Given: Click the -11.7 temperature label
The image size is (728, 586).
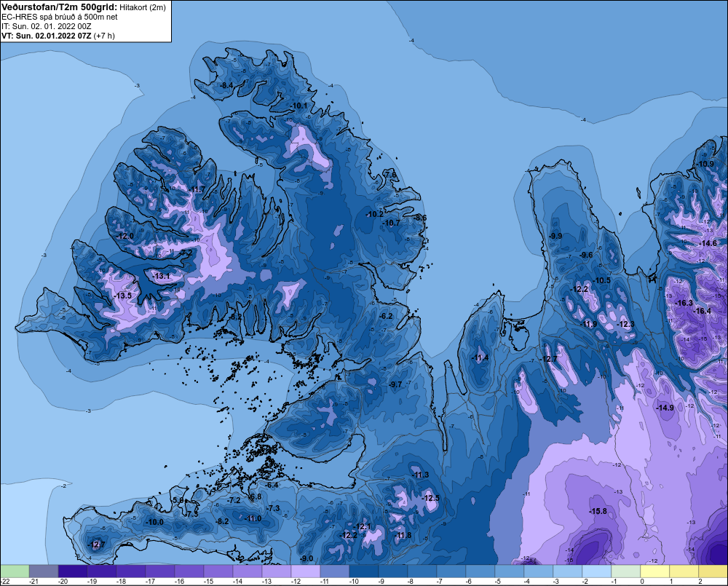Looking at the screenshot, I should point(197,189).
